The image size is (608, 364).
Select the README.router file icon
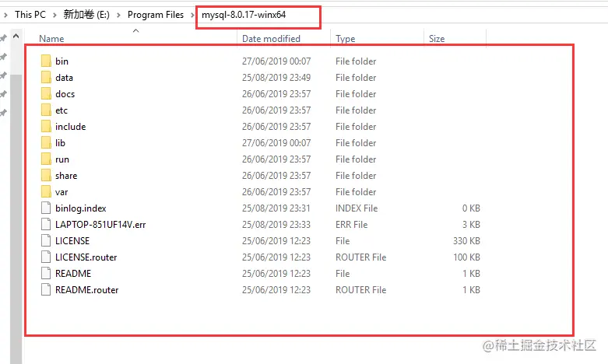[46, 289]
